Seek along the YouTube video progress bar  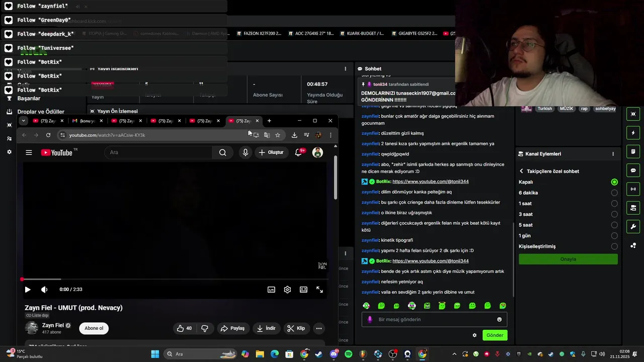click(x=175, y=279)
